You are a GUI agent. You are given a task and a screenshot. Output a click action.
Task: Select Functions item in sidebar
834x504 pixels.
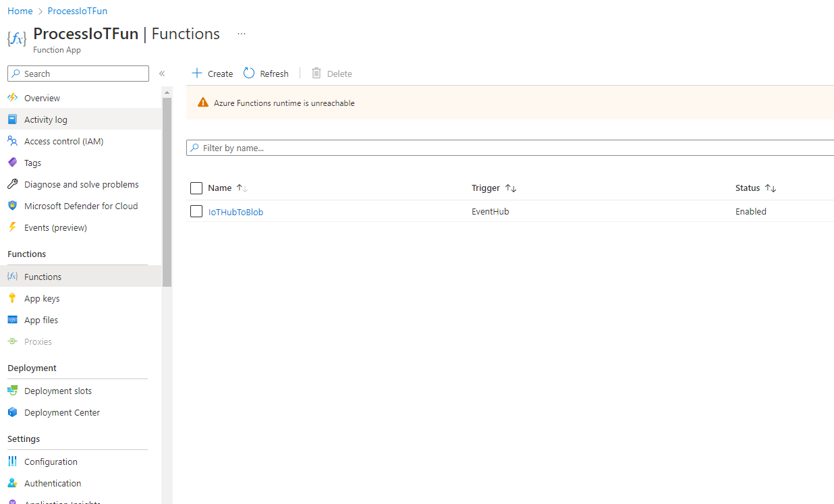[81, 277]
